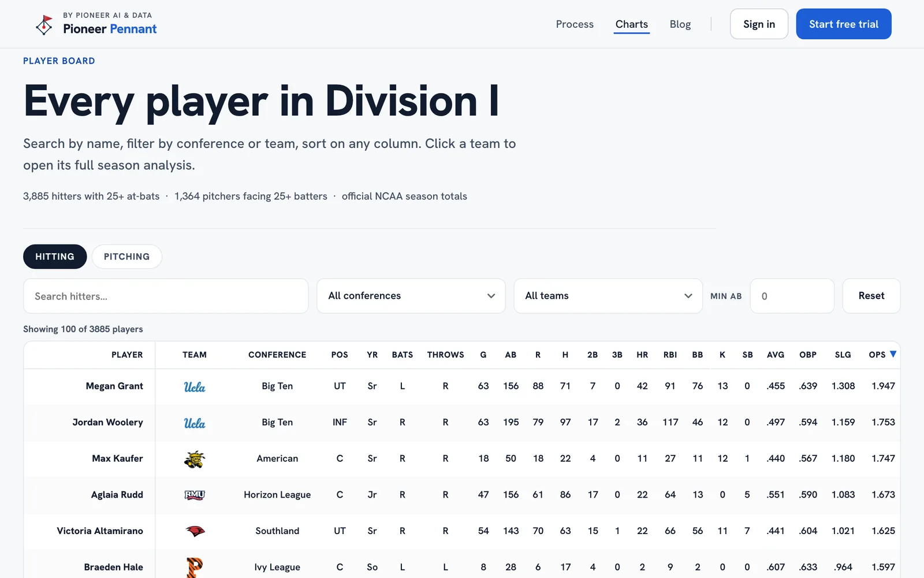Open the Blog nav item

pos(680,24)
